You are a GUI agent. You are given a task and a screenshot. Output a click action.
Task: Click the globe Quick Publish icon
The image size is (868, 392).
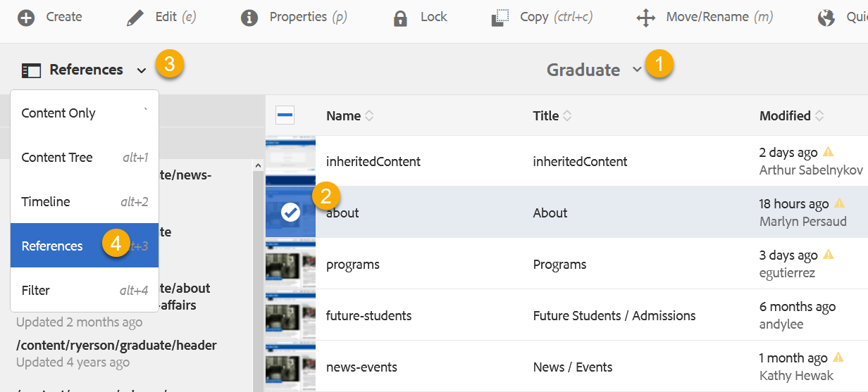pos(826,18)
